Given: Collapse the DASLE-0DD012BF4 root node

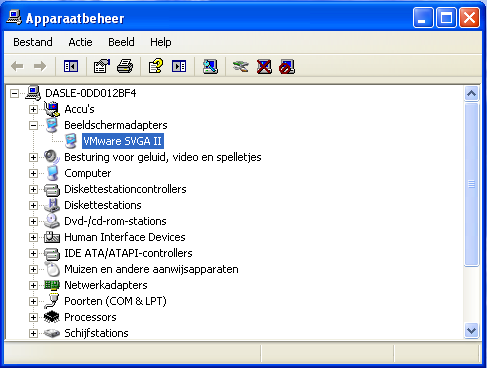Looking at the screenshot, I should [14, 93].
